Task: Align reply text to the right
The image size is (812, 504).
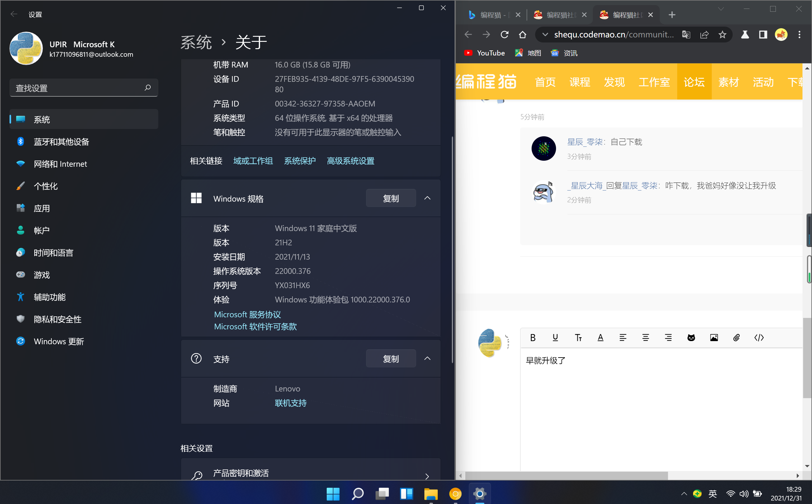Action: coord(668,338)
